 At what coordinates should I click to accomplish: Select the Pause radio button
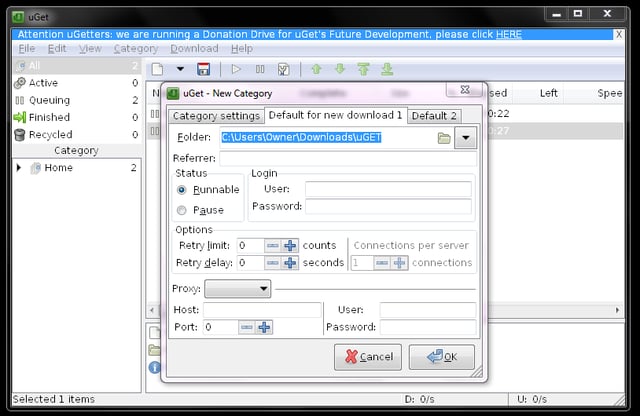click(182, 210)
